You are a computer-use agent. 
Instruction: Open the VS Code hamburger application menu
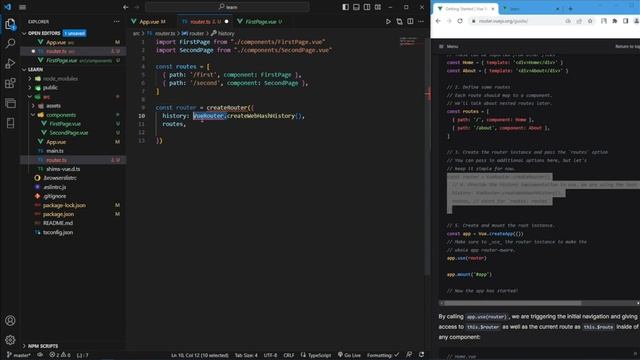coord(22,7)
